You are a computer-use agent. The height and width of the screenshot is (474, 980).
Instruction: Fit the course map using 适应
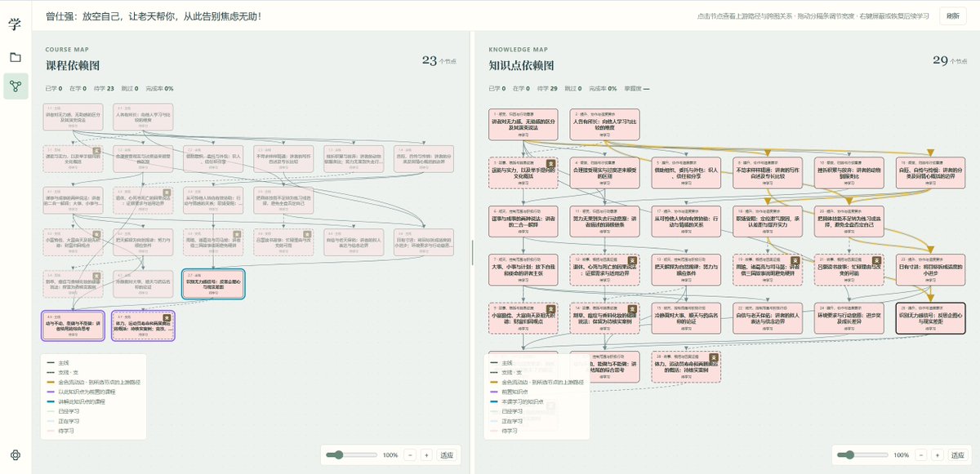tap(446, 454)
